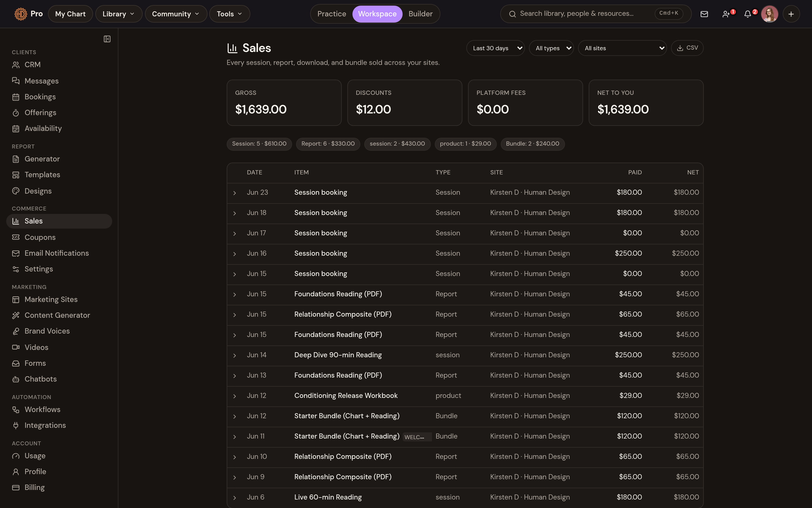Open the user profile avatar

coord(769,14)
